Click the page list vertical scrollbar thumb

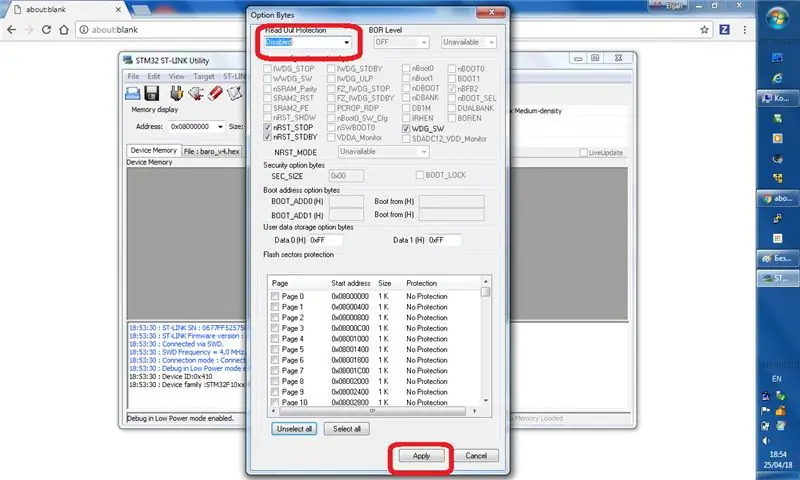click(x=486, y=292)
